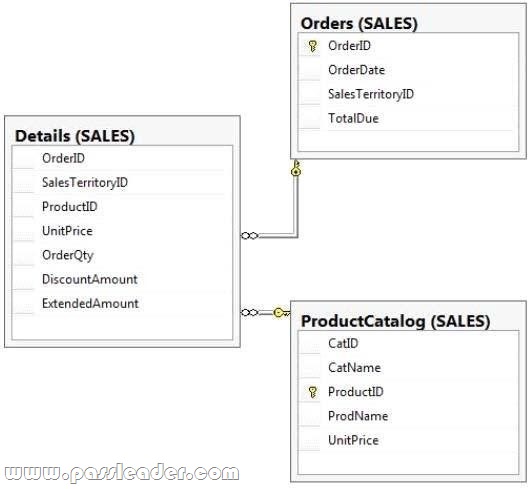Select the key endpoint of the ProductCatalog relationship line
The width and height of the screenshot is (531, 489).
[281, 312]
